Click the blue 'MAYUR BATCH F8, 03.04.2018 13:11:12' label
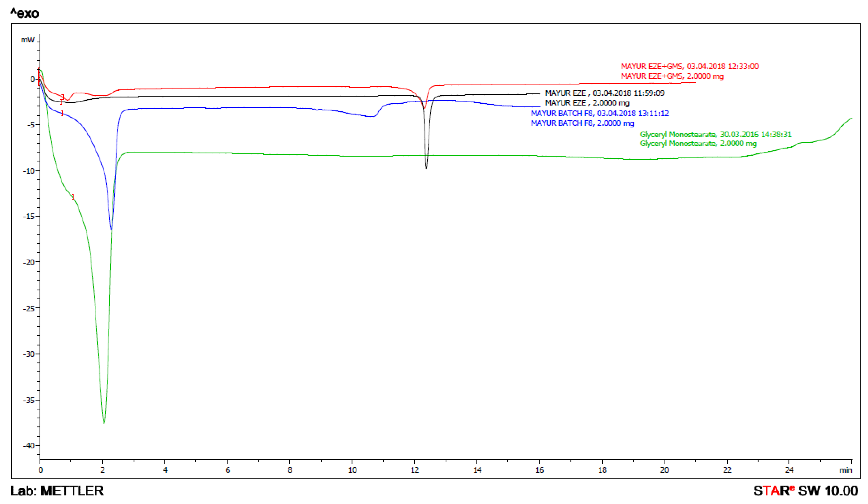Viewport: 868px width, 504px height. [599, 113]
